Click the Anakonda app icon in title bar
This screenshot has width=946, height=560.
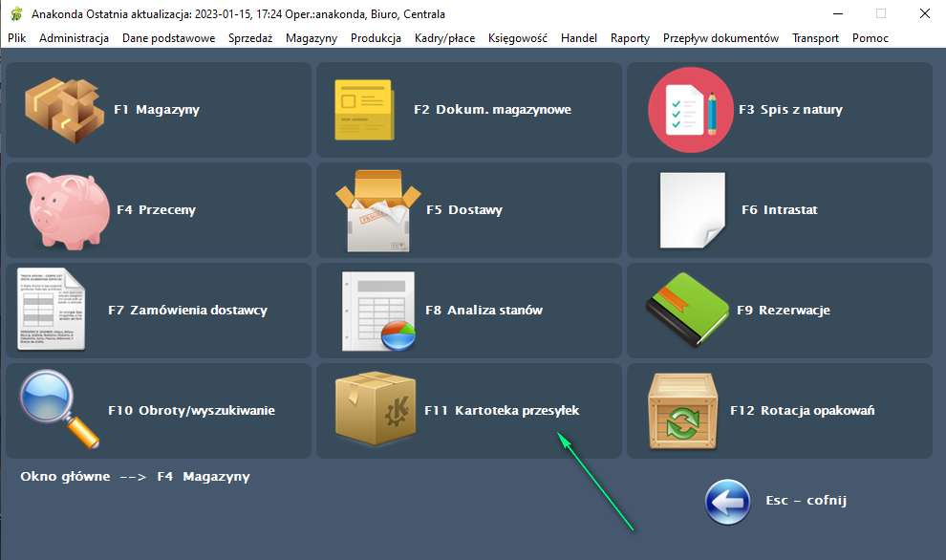pos(16,14)
